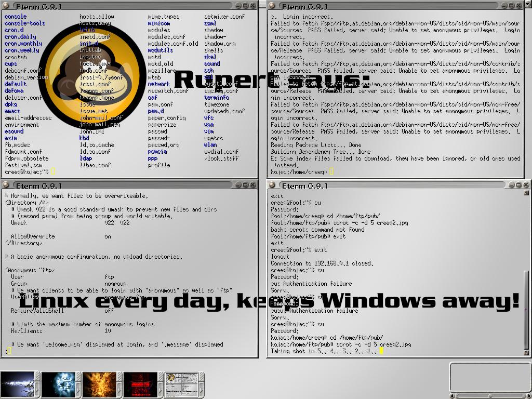The height and width of the screenshot is (399, 532).
Task: Close the bottom-left Eterm with ftp config
Action: pyautogui.click(x=253, y=185)
